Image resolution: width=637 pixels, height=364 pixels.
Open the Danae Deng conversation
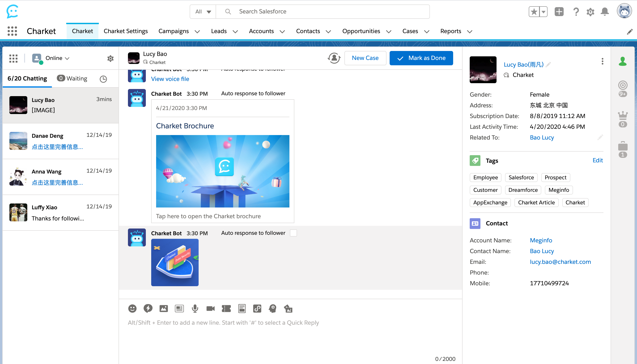(x=61, y=141)
